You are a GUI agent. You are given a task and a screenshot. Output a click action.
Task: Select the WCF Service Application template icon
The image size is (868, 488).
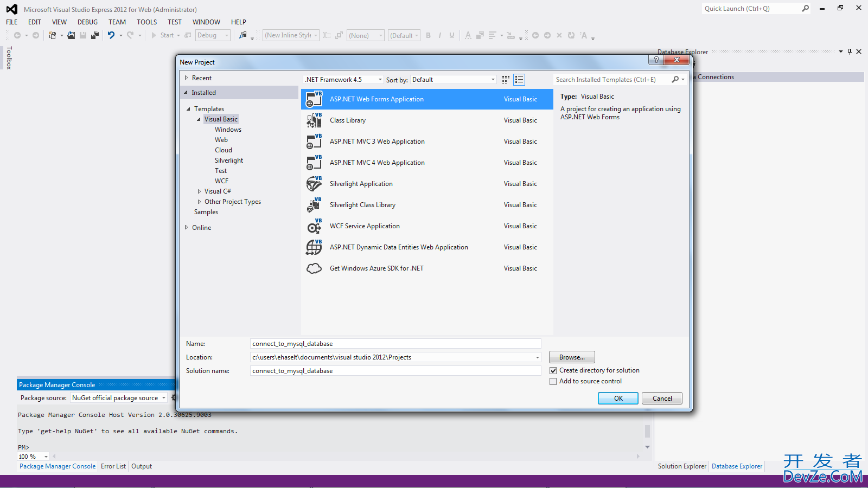[x=314, y=226]
